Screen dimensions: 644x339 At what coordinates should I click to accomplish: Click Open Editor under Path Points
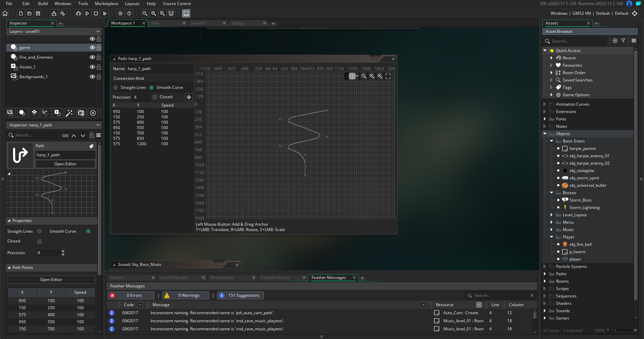(x=51, y=280)
